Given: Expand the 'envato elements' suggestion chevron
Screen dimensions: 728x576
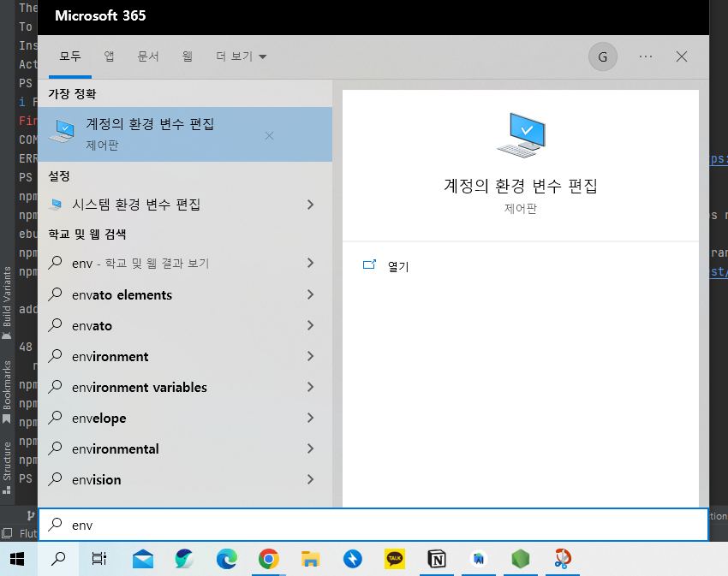Looking at the screenshot, I should [311, 294].
